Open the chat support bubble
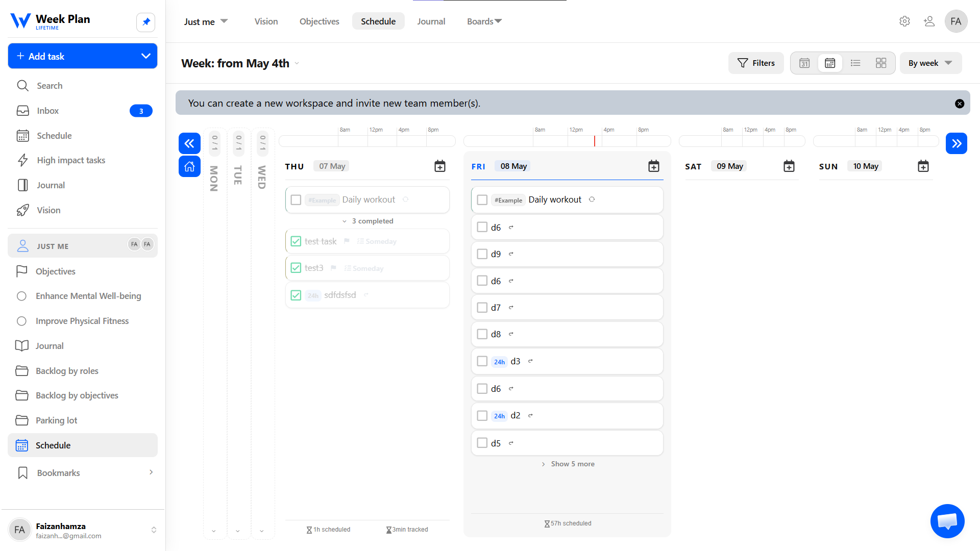The height and width of the screenshot is (551, 980). [947, 521]
